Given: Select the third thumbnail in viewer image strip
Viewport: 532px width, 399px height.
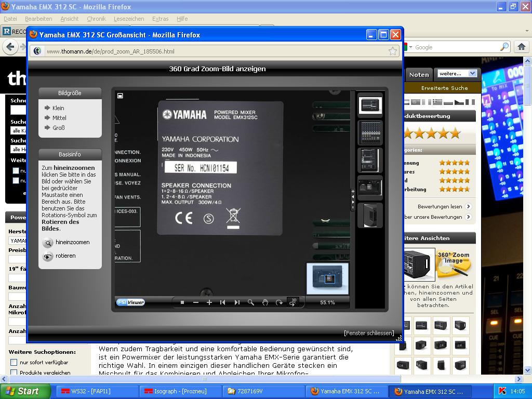Looking at the screenshot, I should (370, 160).
